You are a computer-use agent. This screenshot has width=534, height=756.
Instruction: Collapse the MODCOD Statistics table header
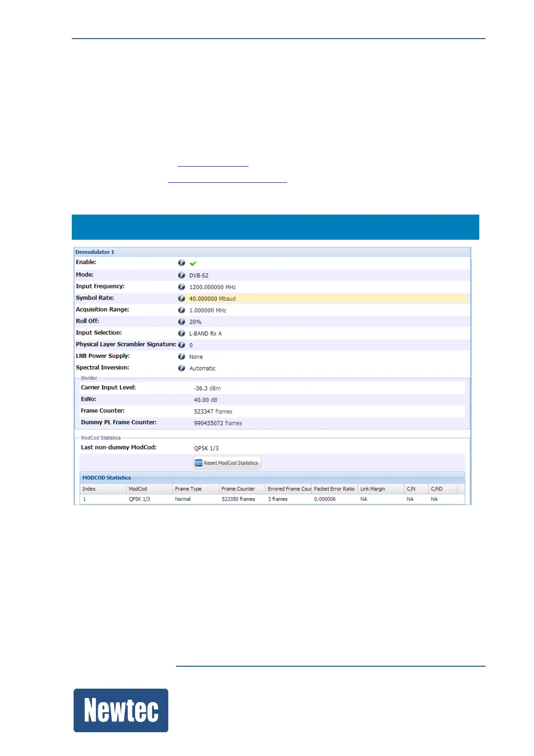[x=272, y=478]
